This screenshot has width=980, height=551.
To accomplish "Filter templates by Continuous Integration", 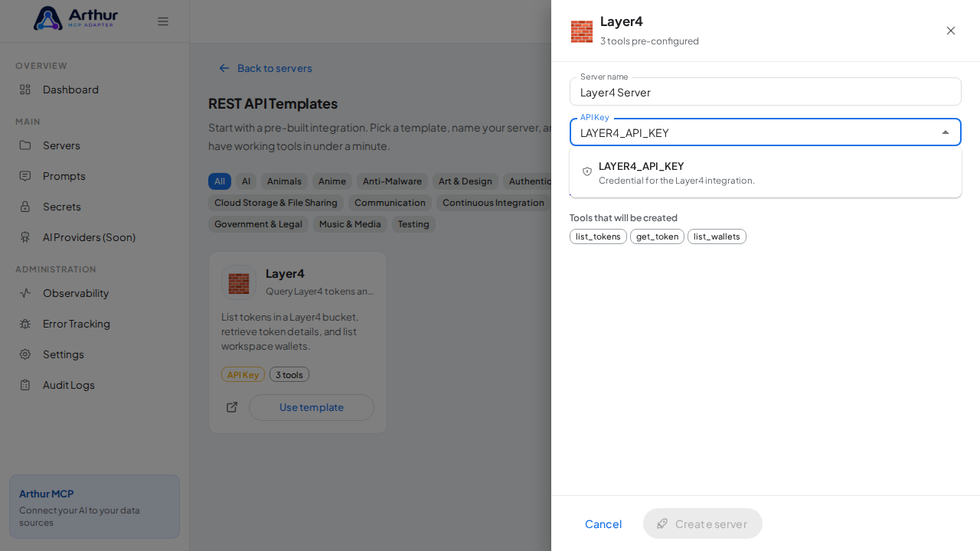I will (493, 203).
